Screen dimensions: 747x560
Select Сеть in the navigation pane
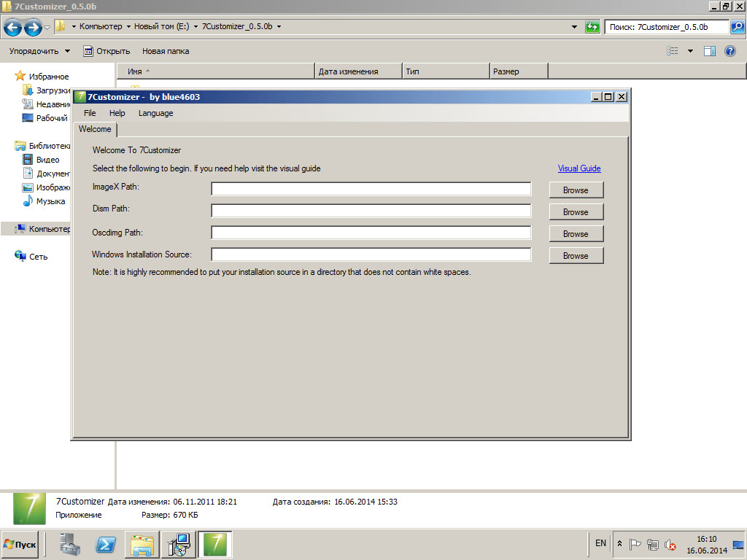[31, 257]
